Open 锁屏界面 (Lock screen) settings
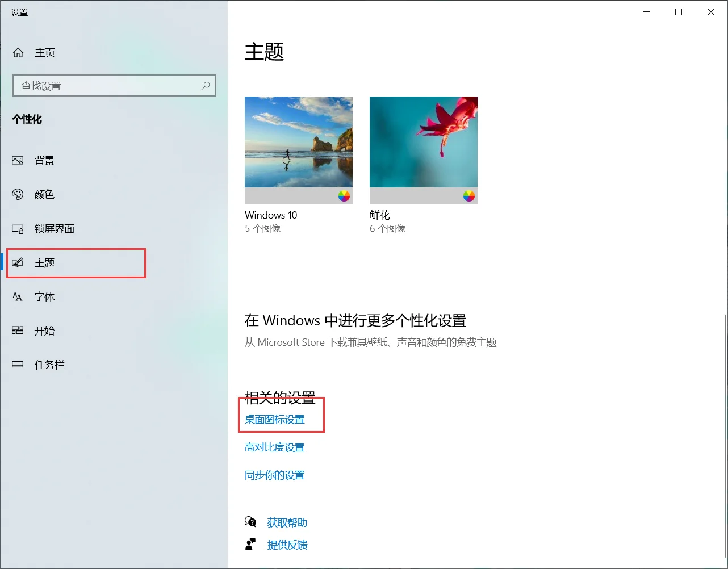Screen dimensions: 728x569 pos(18,228)
